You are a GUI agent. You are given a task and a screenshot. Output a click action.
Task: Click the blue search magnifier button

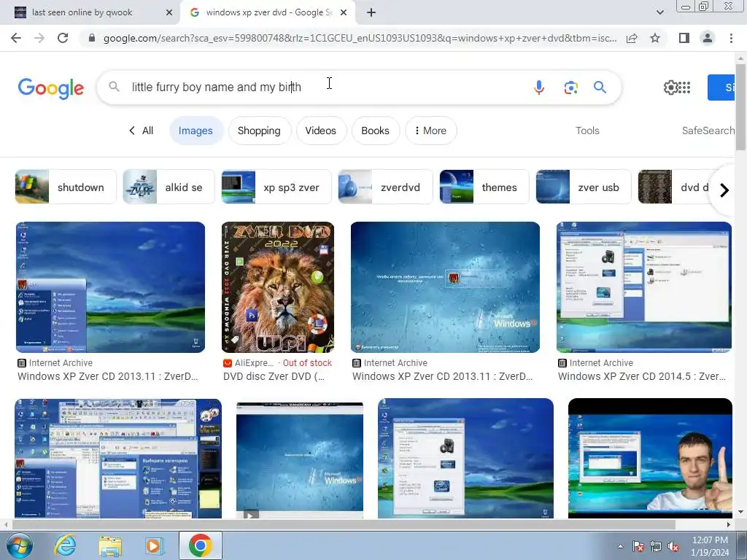[x=600, y=87]
